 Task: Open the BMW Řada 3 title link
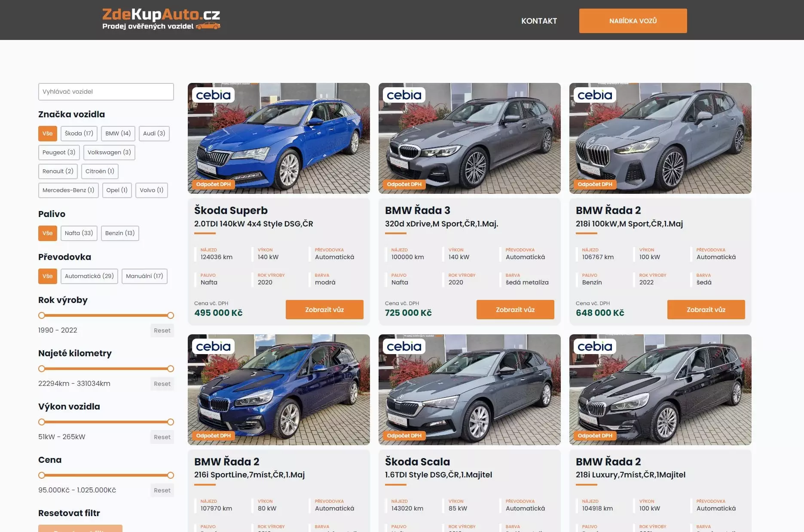[417, 210]
